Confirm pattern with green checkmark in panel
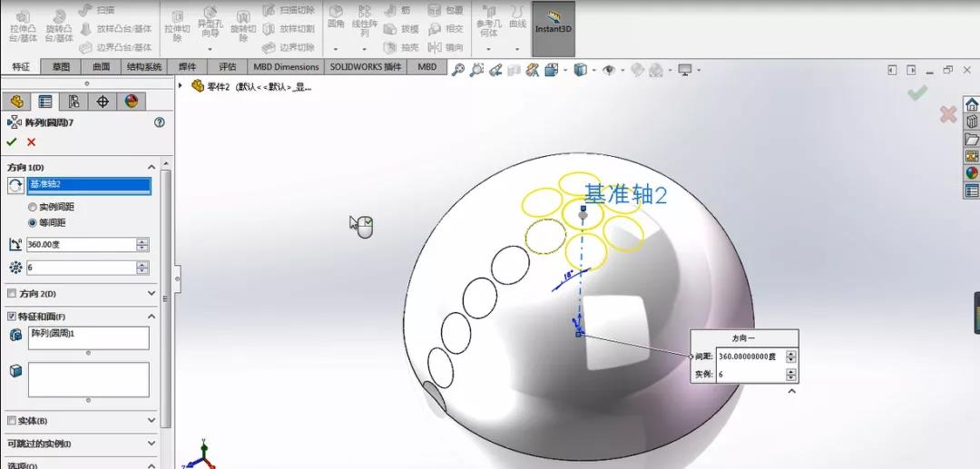 click(11, 142)
